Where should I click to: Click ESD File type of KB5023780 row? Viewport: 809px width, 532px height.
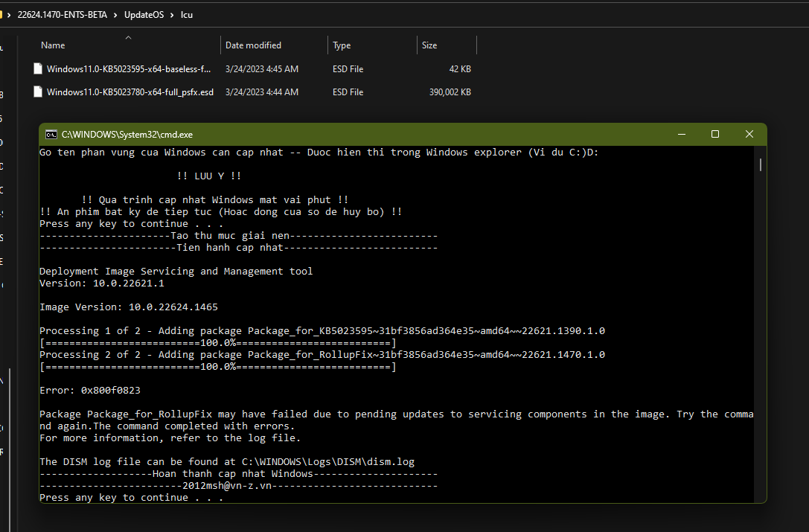click(348, 92)
